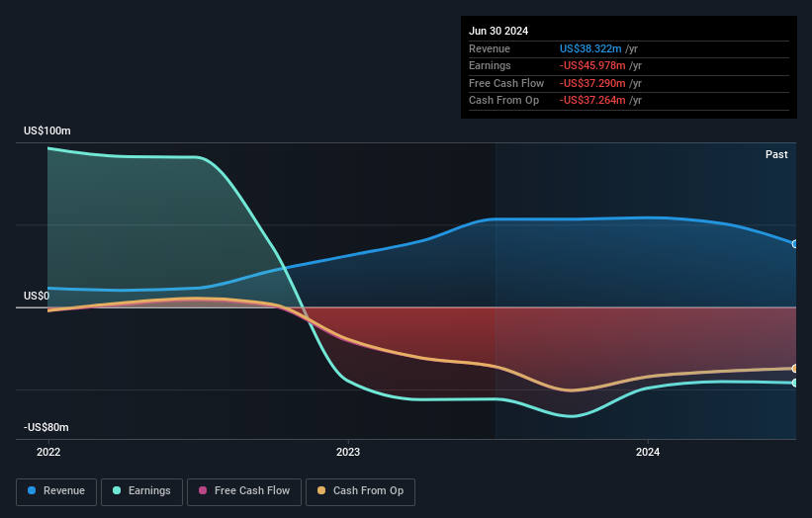The width and height of the screenshot is (812, 518).
Task: Click the -US$45.978m earnings value
Action: [x=592, y=65]
